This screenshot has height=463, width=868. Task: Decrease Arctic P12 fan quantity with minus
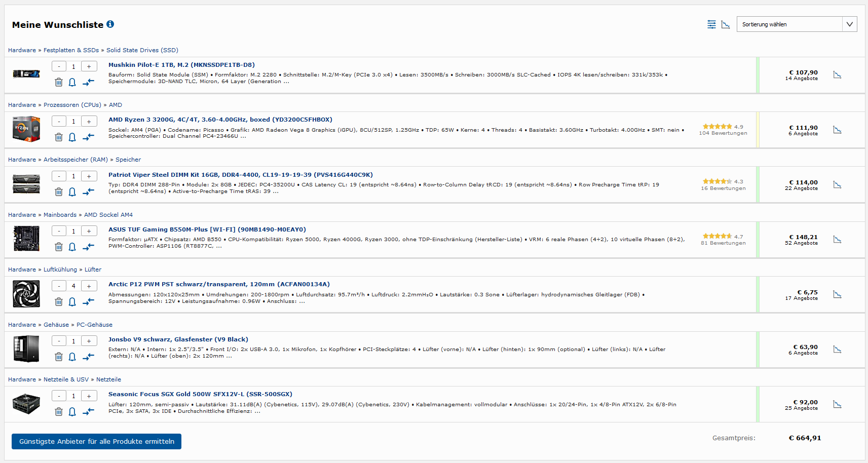pos(59,286)
